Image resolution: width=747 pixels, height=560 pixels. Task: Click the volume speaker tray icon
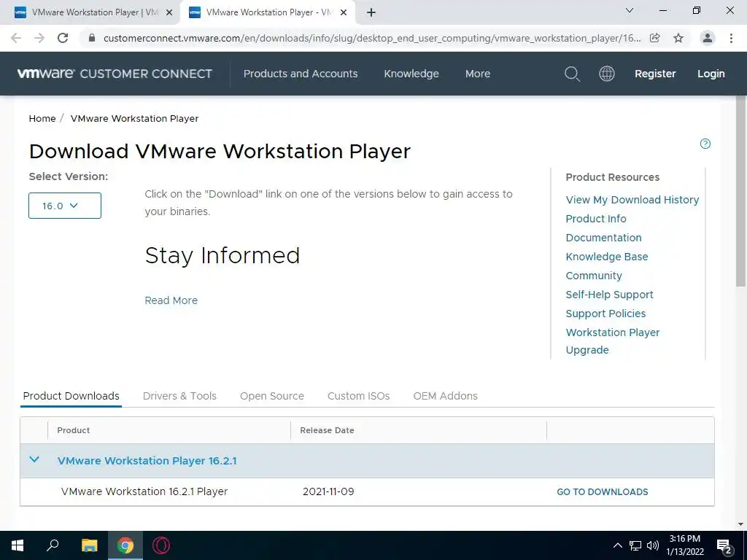click(x=653, y=545)
